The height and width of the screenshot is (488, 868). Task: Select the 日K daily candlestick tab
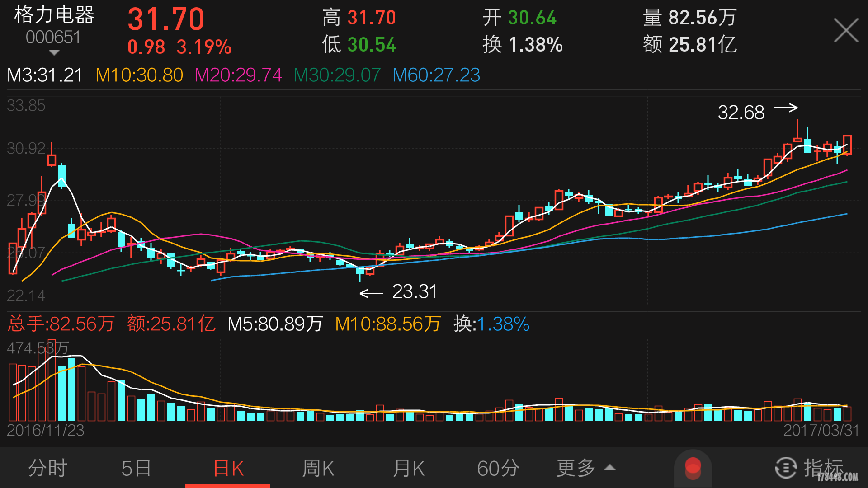228,468
